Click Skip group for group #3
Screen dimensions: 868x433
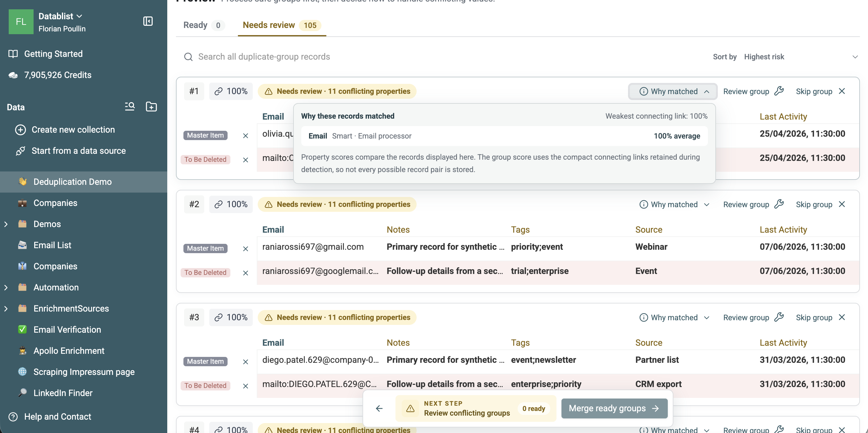coord(820,318)
